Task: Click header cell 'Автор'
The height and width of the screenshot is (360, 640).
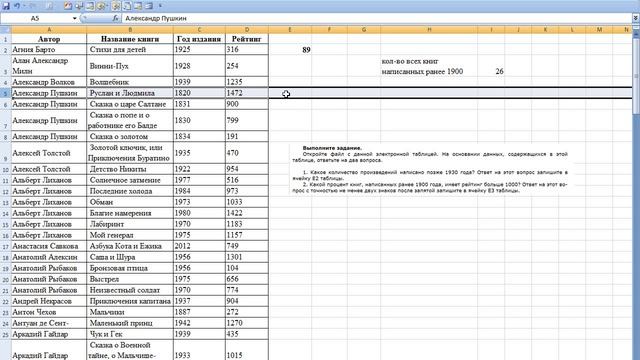Action: pos(49,39)
